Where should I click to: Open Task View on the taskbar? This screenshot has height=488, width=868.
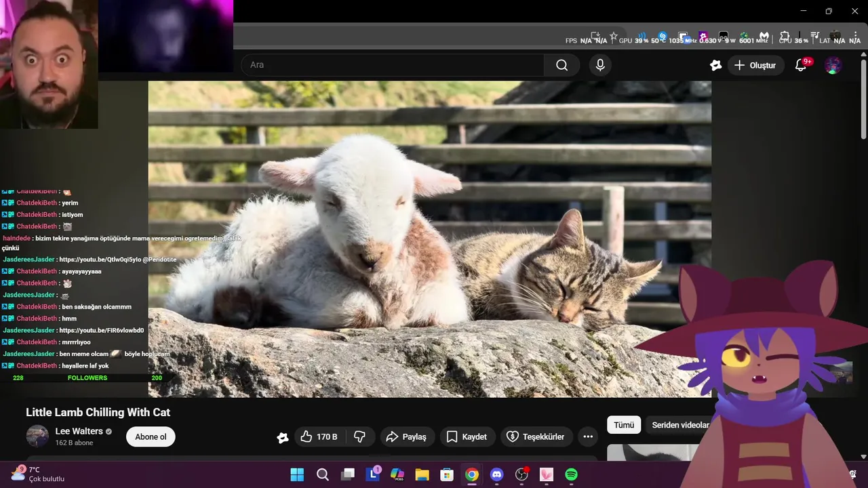pos(348,474)
